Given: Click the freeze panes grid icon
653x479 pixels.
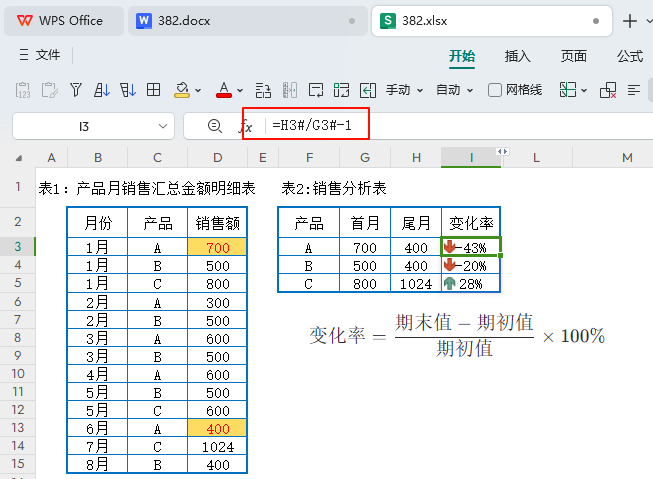Looking at the screenshot, I should coord(568,90).
